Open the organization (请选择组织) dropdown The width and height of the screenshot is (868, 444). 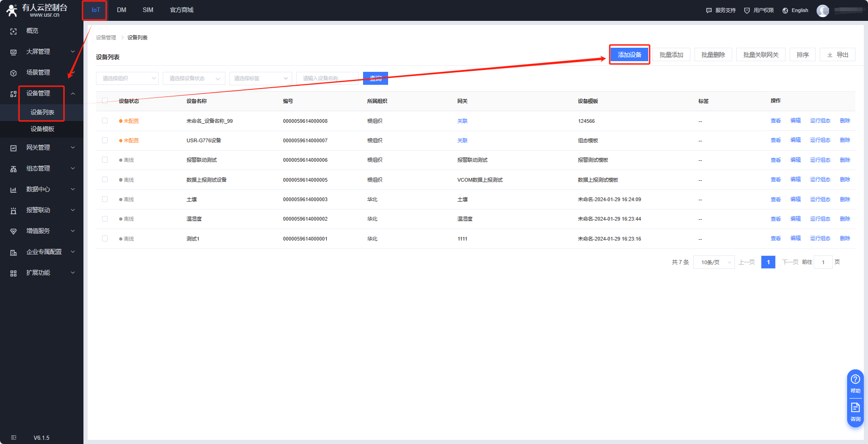pyautogui.click(x=127, y=78)
